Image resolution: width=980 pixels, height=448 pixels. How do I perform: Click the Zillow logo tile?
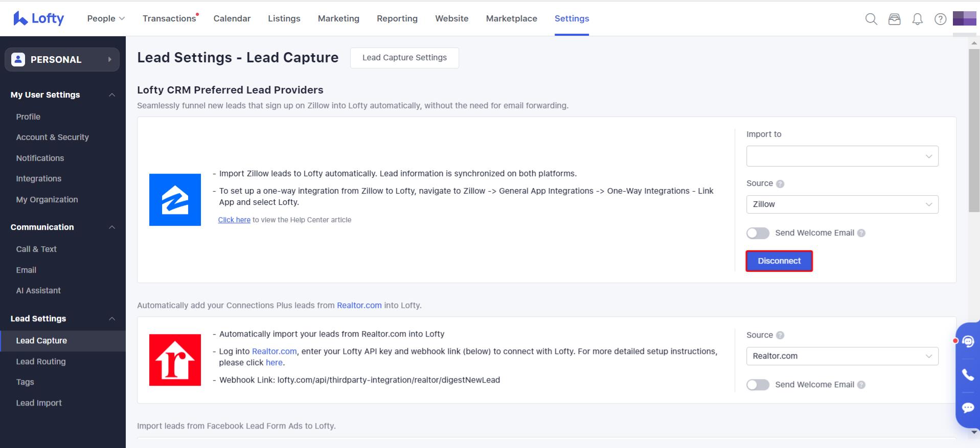point(175,200)
